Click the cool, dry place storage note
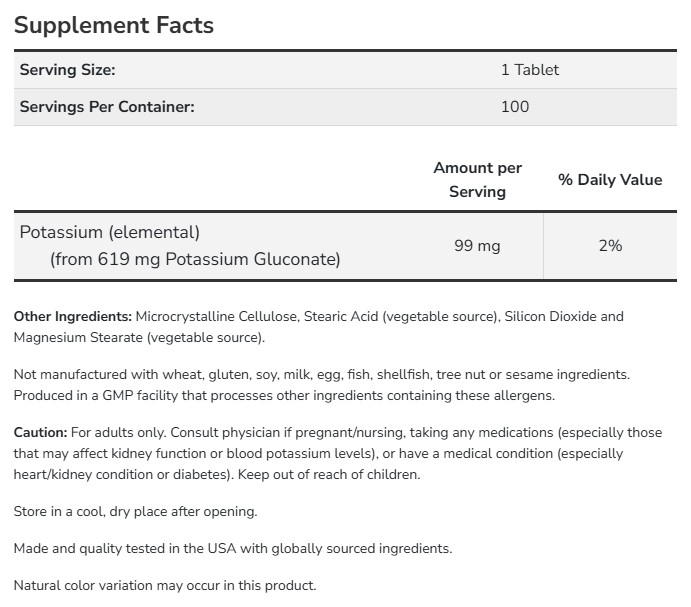Image resolution: width=691 pixels, height=607 pixels. [135, 511]
